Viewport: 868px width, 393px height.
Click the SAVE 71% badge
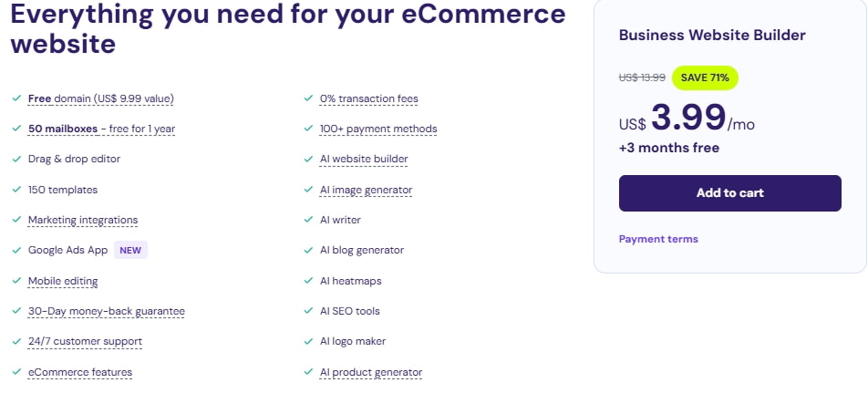pyautogui.click(x=705, y=78)
